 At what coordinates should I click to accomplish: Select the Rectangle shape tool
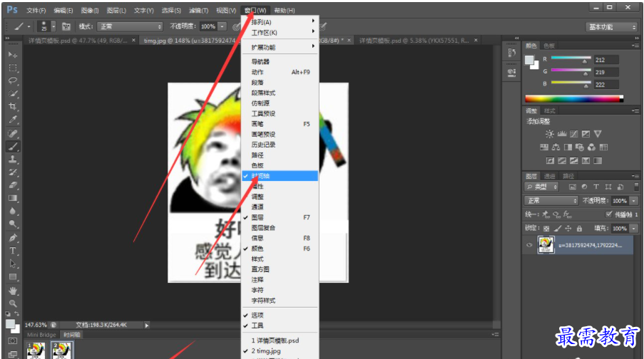click(13, 276)
